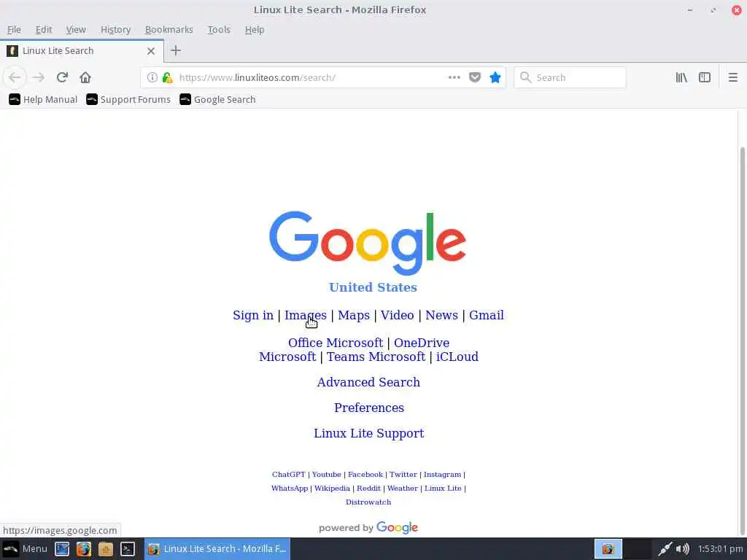Open the Gmail link
The image size is (747, 560).
click(487, 315)
